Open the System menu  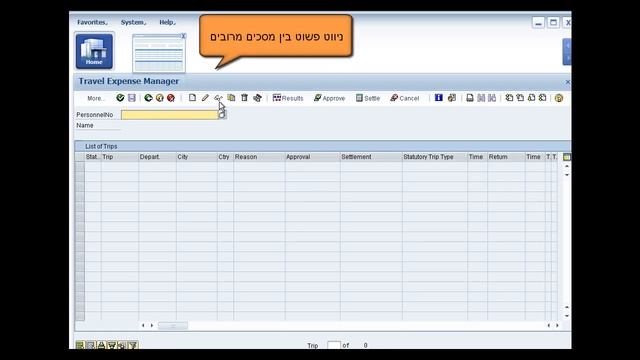[133, 22]
